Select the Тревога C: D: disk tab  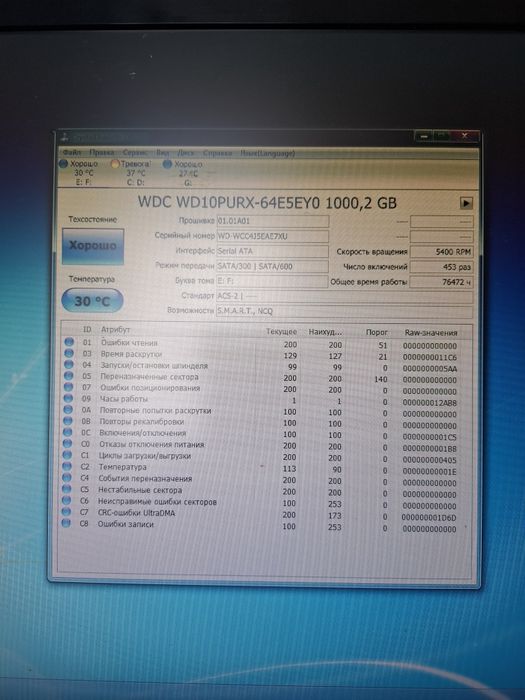[133, 173]
